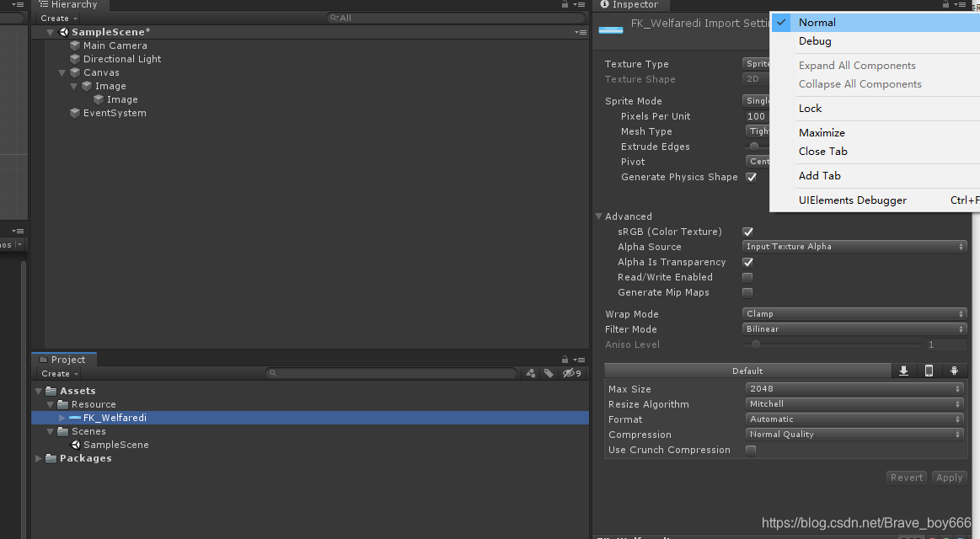Image resolution: width=980 pixels, height=539 pixels.
Task: Lock the Project panel with the padlock
Action: click(x=565, y=360)
